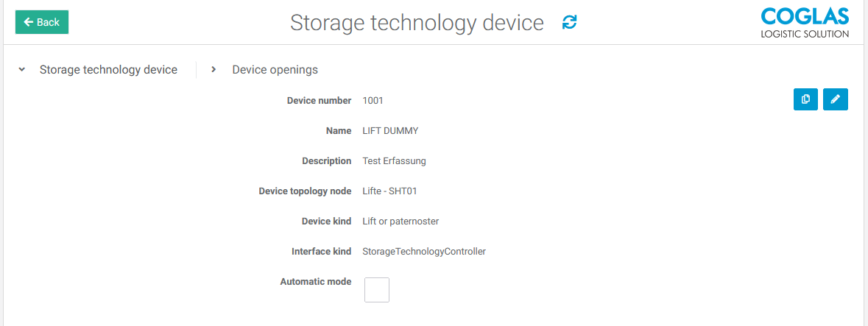Click the Device topology node field label
Viewport: 868px width, 326px height.
pos(305,191)
